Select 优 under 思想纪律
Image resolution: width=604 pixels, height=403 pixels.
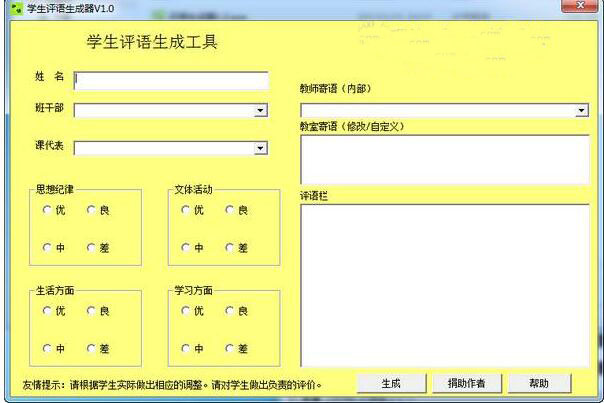47,210
